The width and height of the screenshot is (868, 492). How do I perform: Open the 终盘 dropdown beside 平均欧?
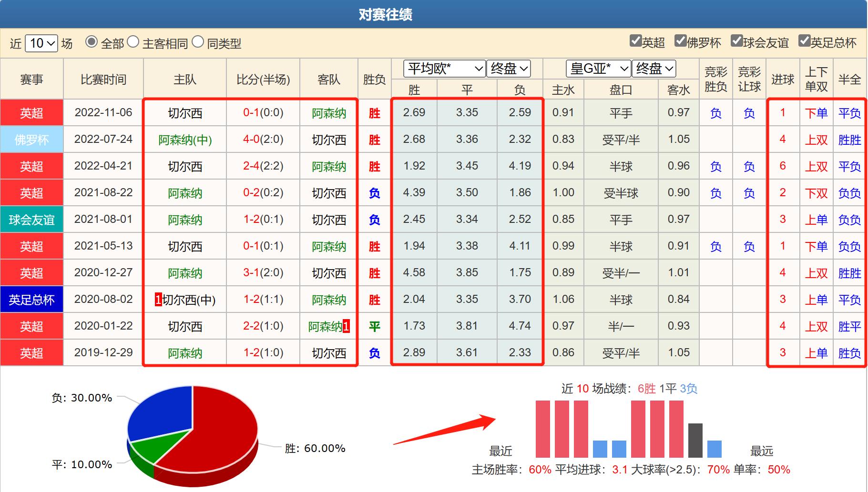(508, 68)
